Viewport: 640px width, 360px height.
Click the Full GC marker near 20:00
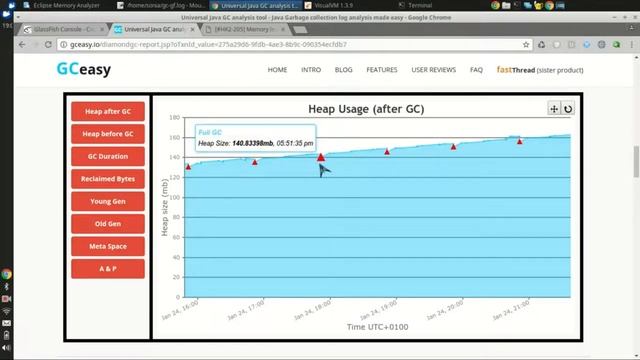pos(453,147)
